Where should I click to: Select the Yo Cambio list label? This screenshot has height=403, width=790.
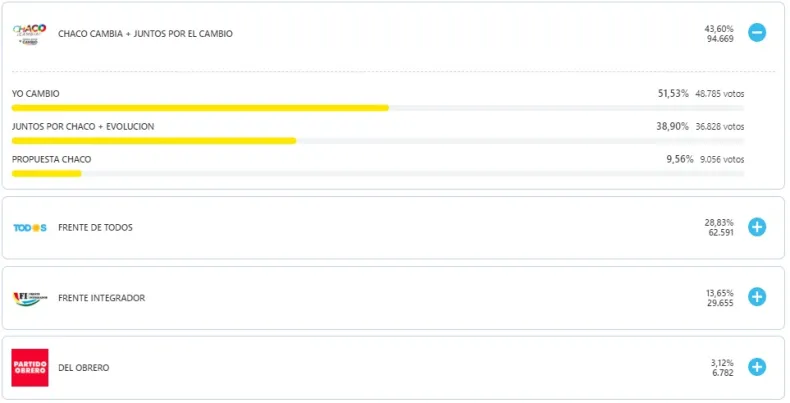click(35, 94)
